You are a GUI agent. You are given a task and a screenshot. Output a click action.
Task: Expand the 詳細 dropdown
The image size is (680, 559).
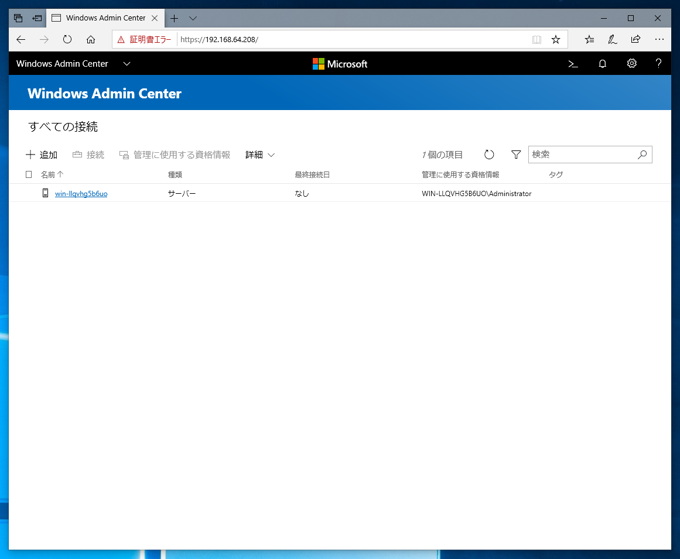point(260,155)
